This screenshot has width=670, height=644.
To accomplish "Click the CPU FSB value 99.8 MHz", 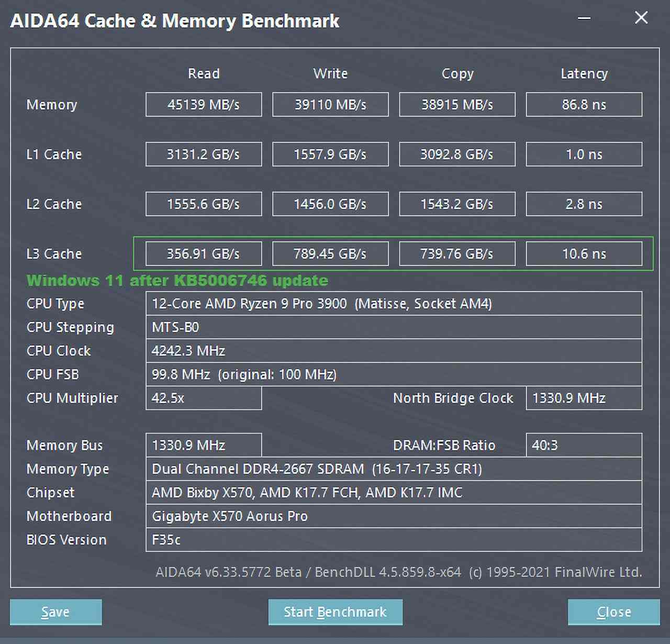I will 394,374.
